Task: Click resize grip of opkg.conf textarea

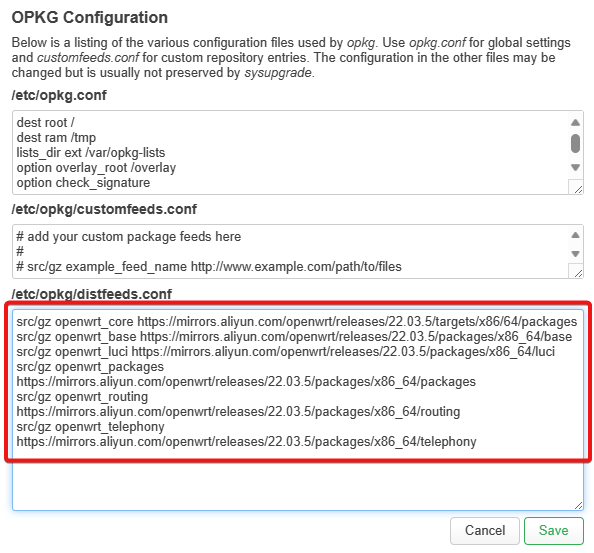Action: tap(578, 189)
